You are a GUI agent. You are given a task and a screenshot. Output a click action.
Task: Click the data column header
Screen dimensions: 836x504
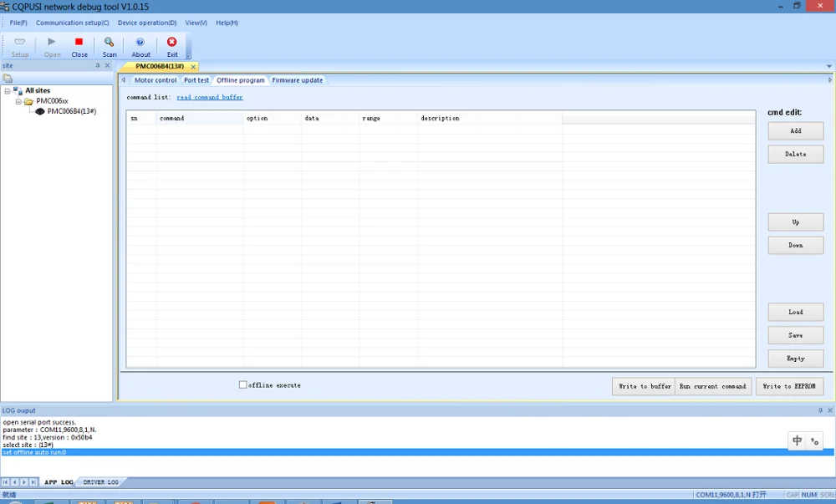click(330, 119)
